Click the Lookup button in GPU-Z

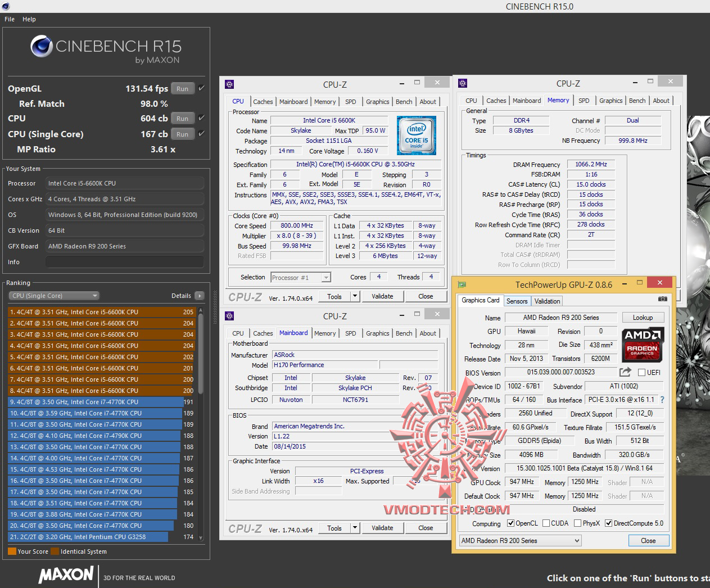click(x=643, y=318)
